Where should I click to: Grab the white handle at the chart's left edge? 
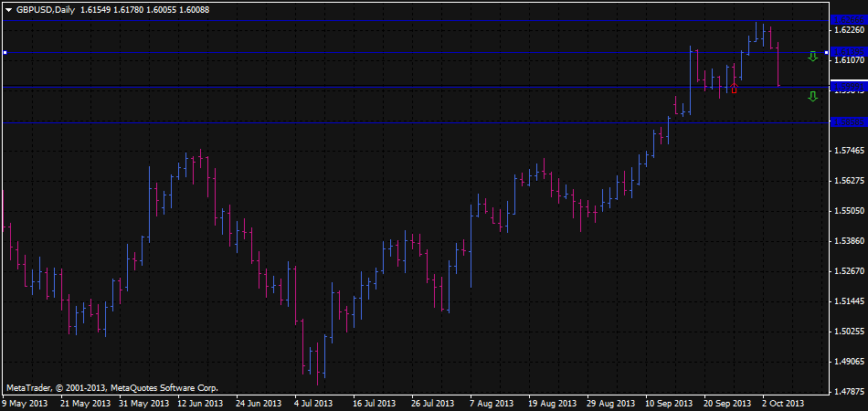[5, 53]
